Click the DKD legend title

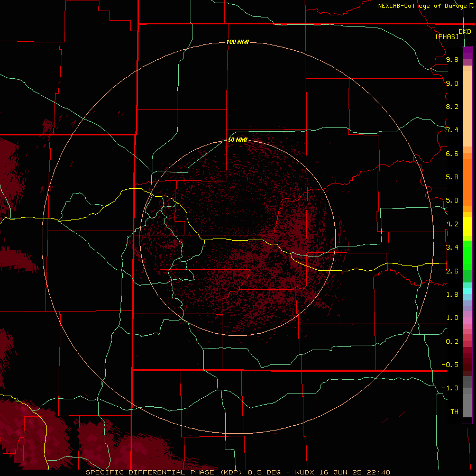(465, 32)
